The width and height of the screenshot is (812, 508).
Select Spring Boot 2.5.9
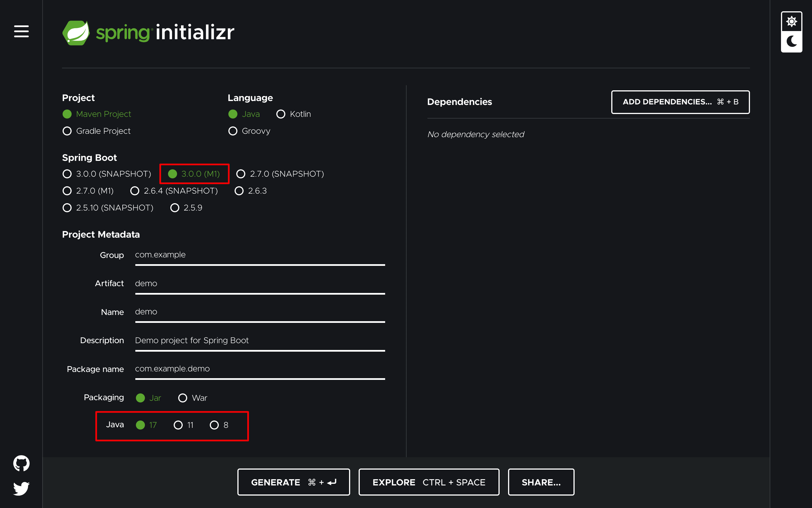pos(186,208)
